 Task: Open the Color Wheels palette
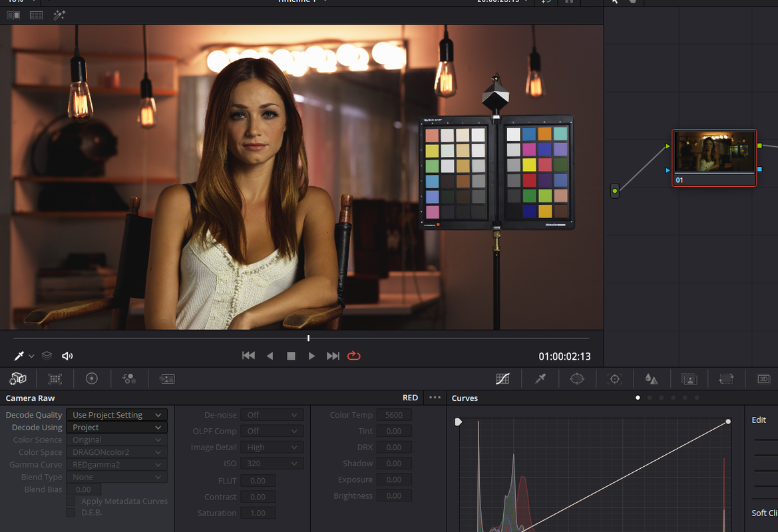pos(92,379)
